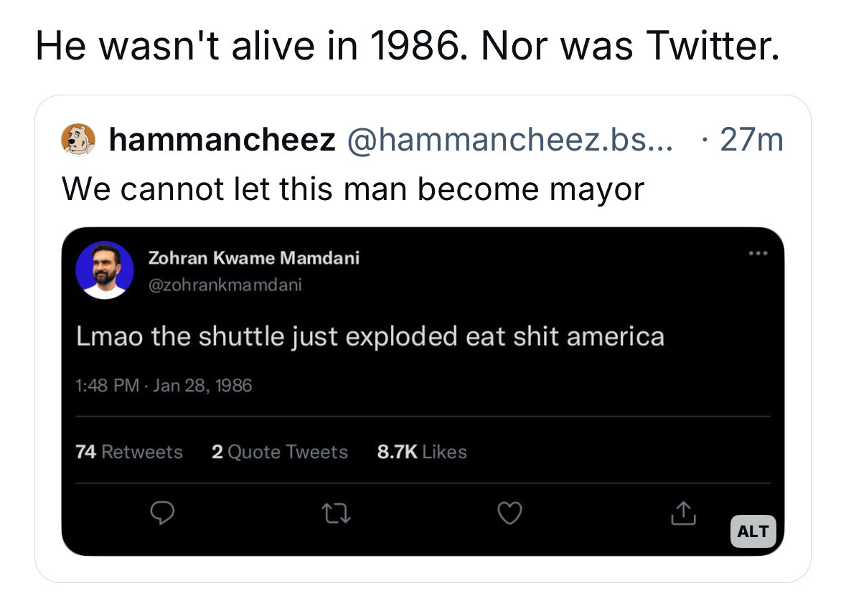The height and width of the screenshot is (616, 846).
Task: Click the 1:48 PM Jan 28, 1986 date
Action: coord(164,386)
